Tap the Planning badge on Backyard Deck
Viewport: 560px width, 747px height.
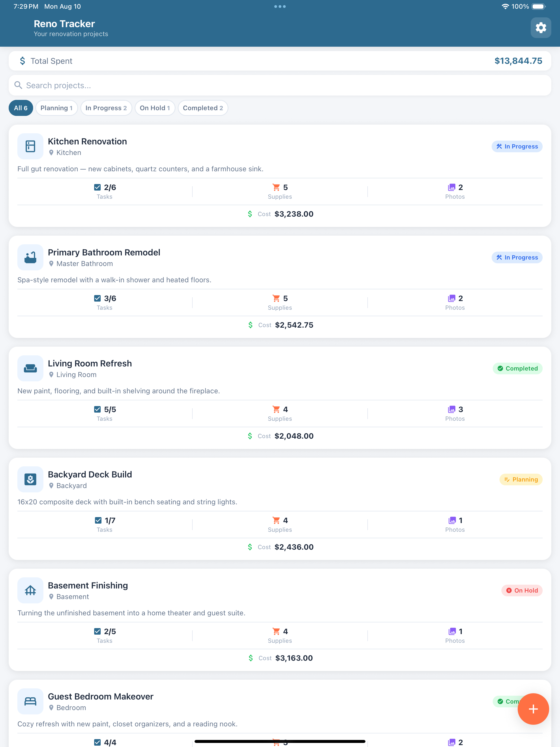(x=521, y=479)
